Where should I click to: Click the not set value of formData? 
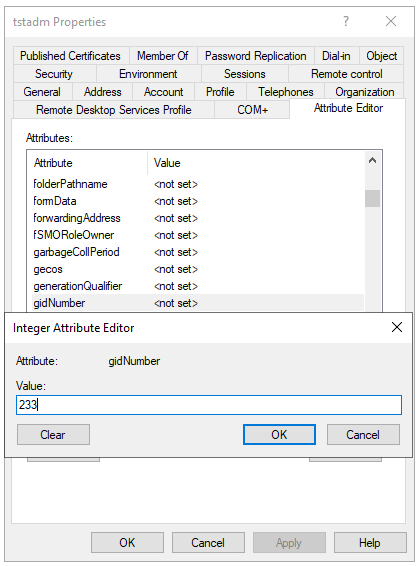pyautogui.click(x=176, y=201)
